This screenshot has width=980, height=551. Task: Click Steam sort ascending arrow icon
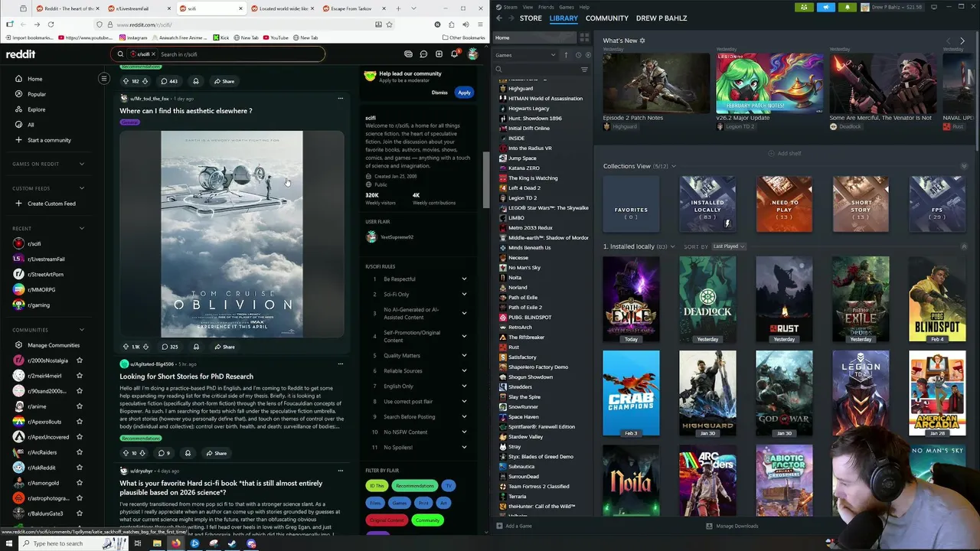click(x=566, y=55)
